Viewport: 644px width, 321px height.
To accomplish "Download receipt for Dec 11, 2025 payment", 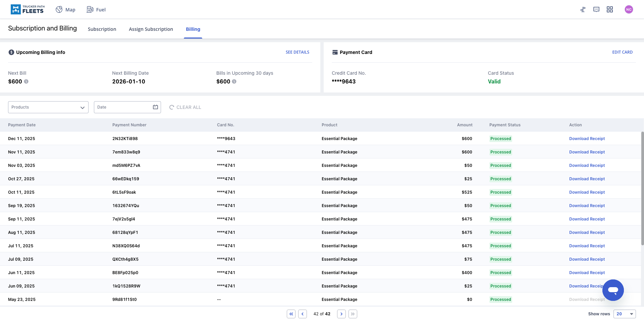I will click(587, 139).
